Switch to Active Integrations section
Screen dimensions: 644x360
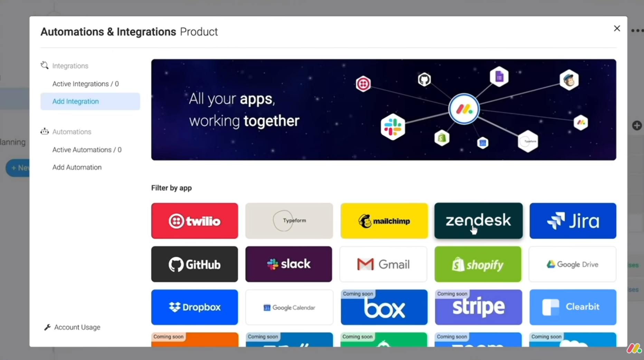[85, 84]
